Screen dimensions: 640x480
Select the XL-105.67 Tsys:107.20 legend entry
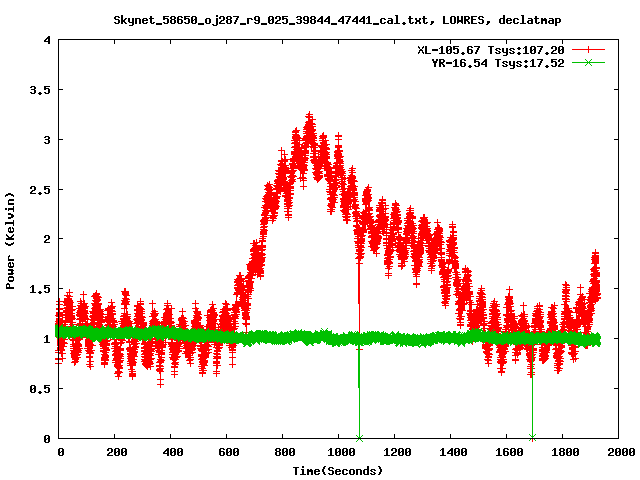click(491, 50)
